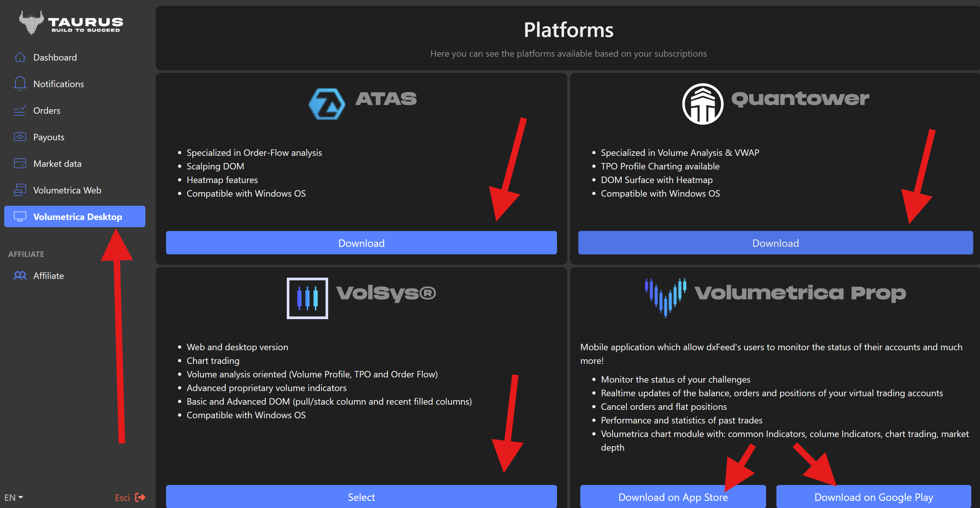Go to Volumetrica Web menu item
Image resolution: width=980 pixels, height=508 pixels.
[67, 190]
